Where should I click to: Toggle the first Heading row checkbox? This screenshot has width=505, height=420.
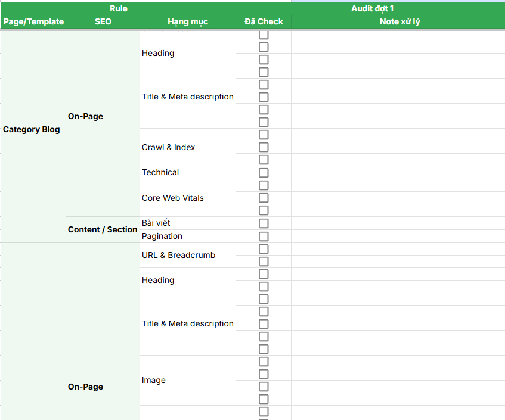click(x=263, y=46)
